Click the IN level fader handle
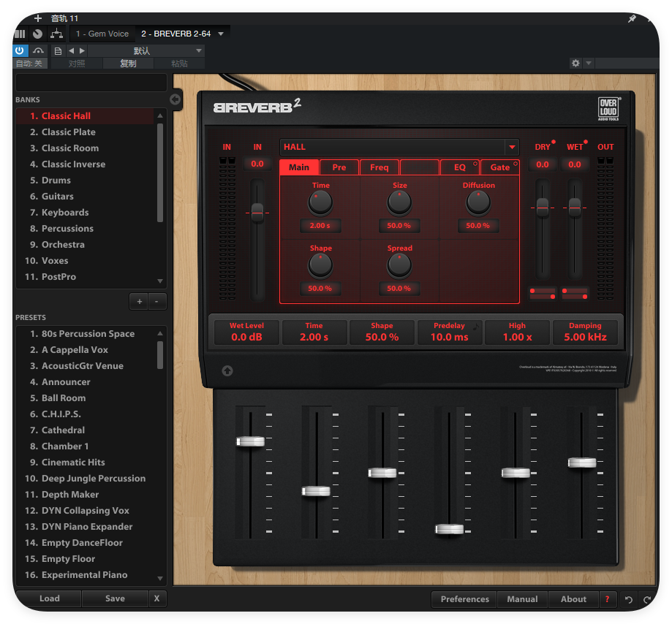 (x=257, y=213)
